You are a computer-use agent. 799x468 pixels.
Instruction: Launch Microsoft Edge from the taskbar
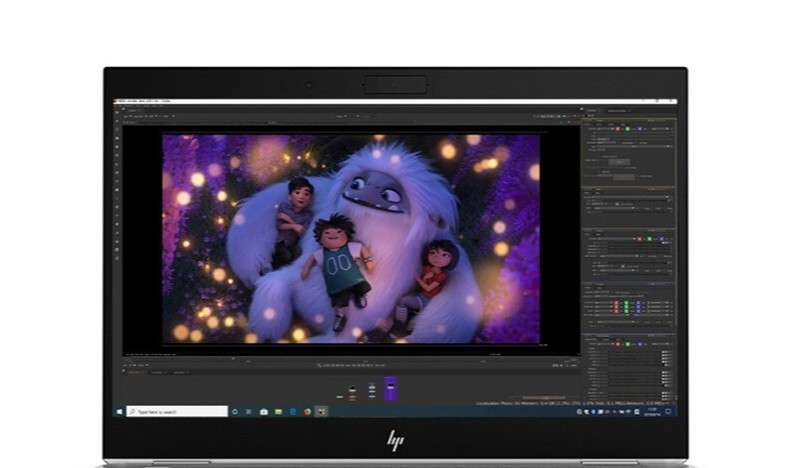[293, 411]
